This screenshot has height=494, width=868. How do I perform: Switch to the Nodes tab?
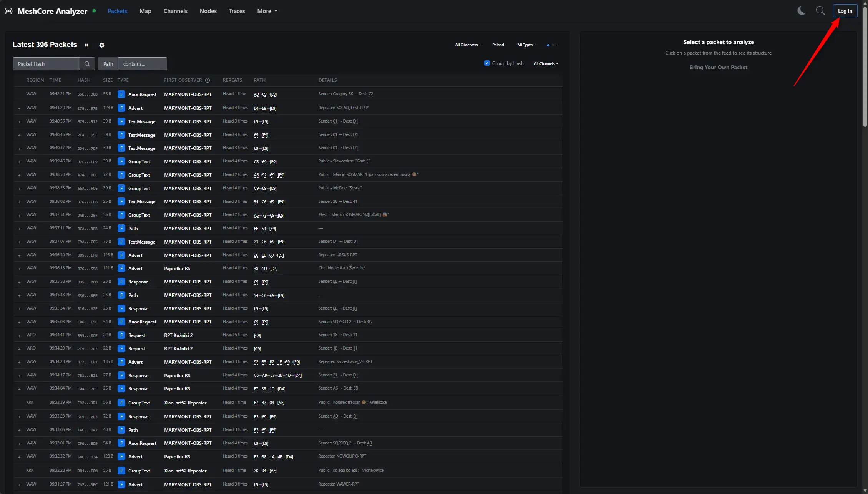[208, 11]
